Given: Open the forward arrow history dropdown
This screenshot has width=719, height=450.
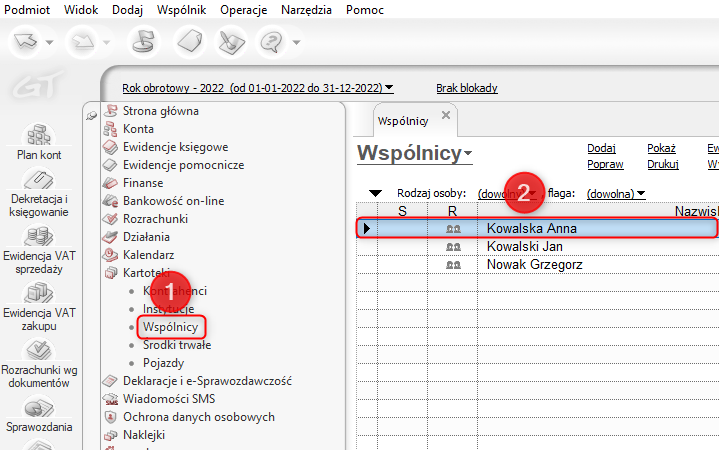Looking at the screenshot, I should [x=107, y=43].
